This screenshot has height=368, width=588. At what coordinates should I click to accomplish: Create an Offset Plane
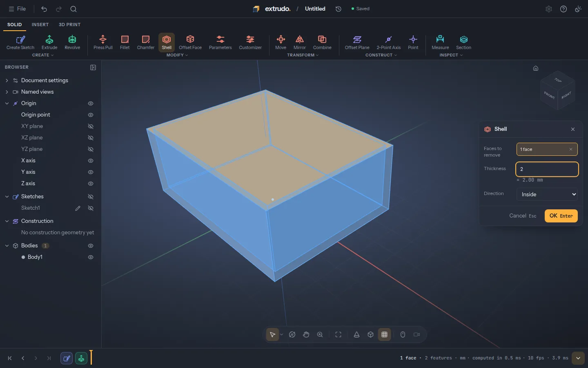click(x=357, y=43)
